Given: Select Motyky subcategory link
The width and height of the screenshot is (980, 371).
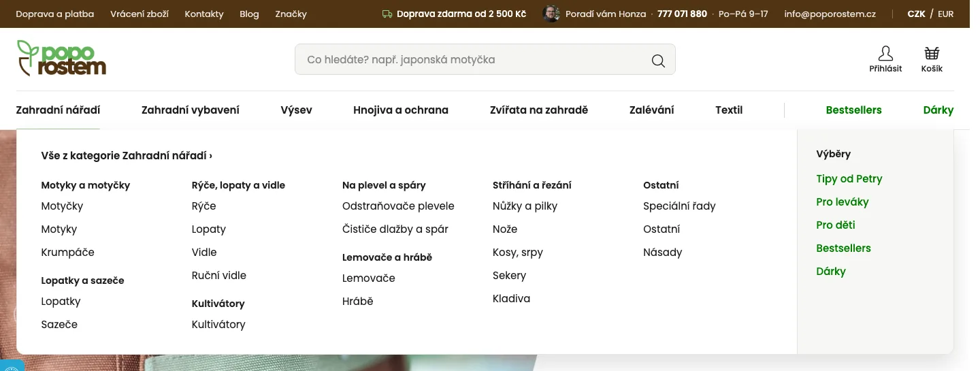Looking at the screenshot, I should click(x=59, y=229).
